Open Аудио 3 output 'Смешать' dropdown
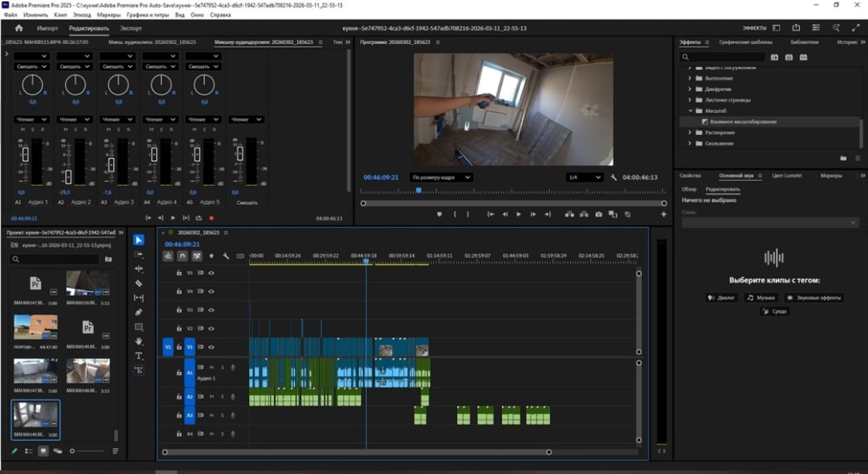This screenshot has width=868, height=474. 117,67
